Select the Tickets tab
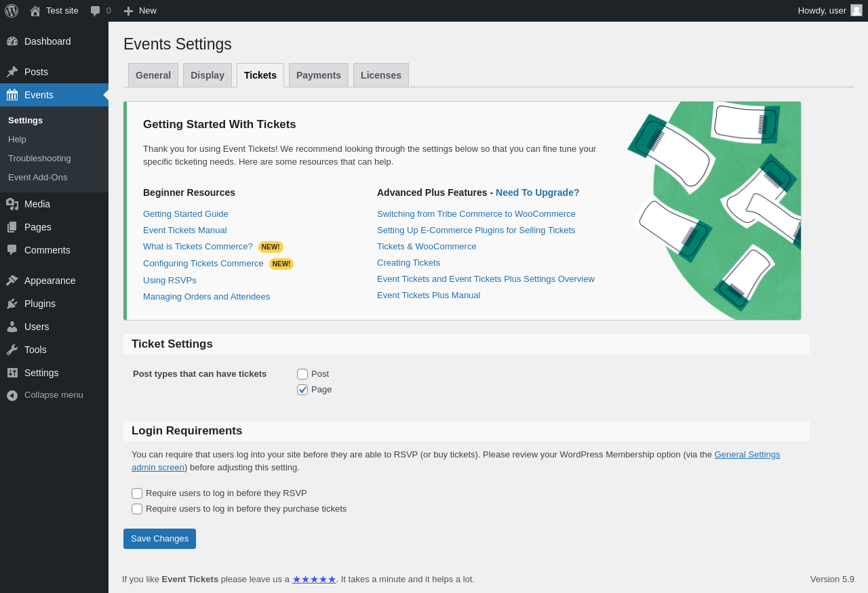868x593 pixels. pos(260,75)
